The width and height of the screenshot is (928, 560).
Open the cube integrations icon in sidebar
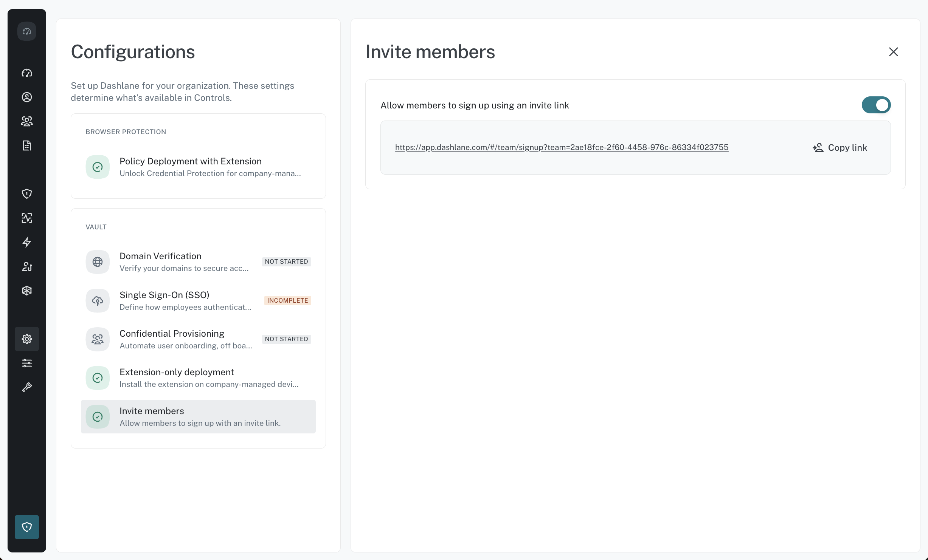click(x=26, y=291)
